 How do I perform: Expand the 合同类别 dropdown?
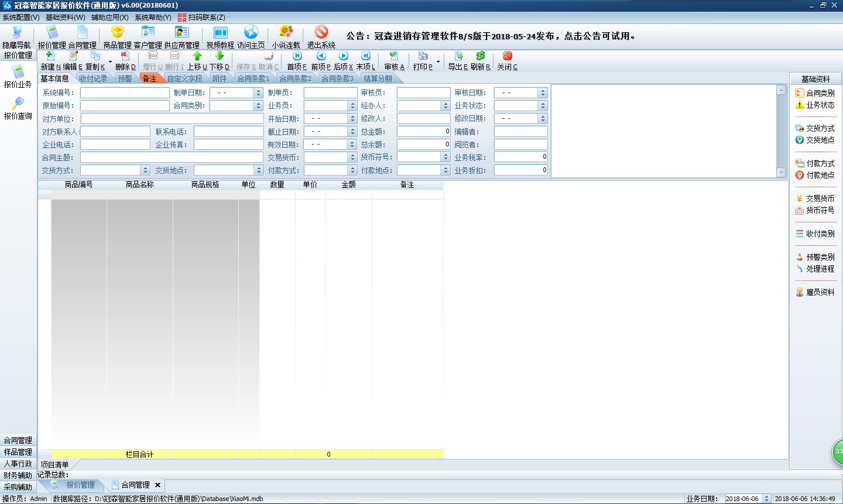pos(258,105)
